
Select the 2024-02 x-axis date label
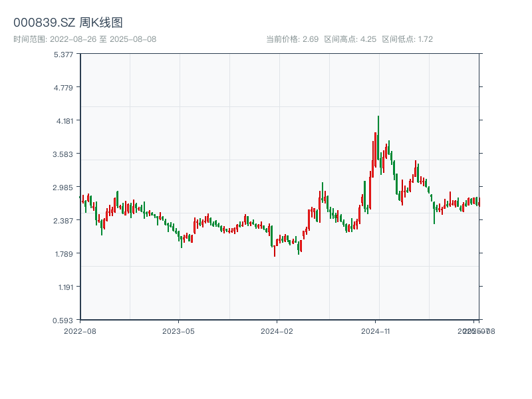(x=277, y=331)
